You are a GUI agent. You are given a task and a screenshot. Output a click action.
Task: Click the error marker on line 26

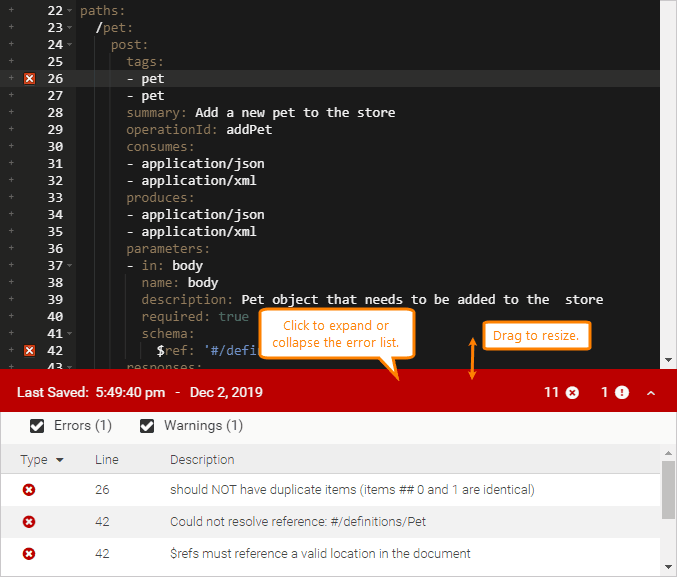click(x=29, y=78)
